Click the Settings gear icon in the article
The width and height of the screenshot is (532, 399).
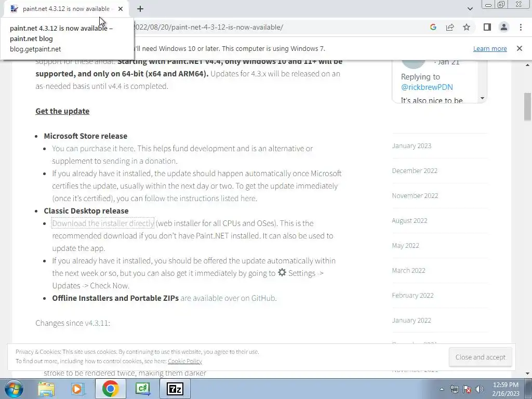click(282, 272)
